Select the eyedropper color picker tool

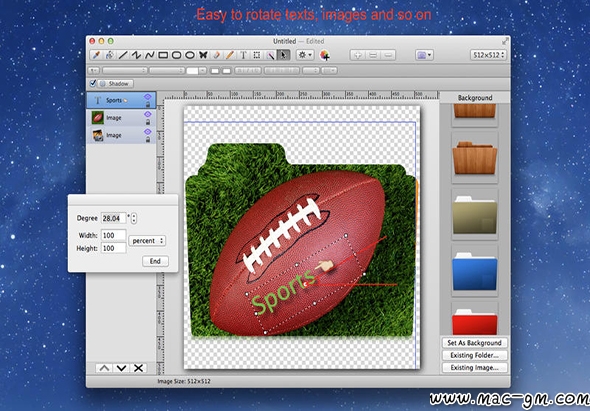96,55
